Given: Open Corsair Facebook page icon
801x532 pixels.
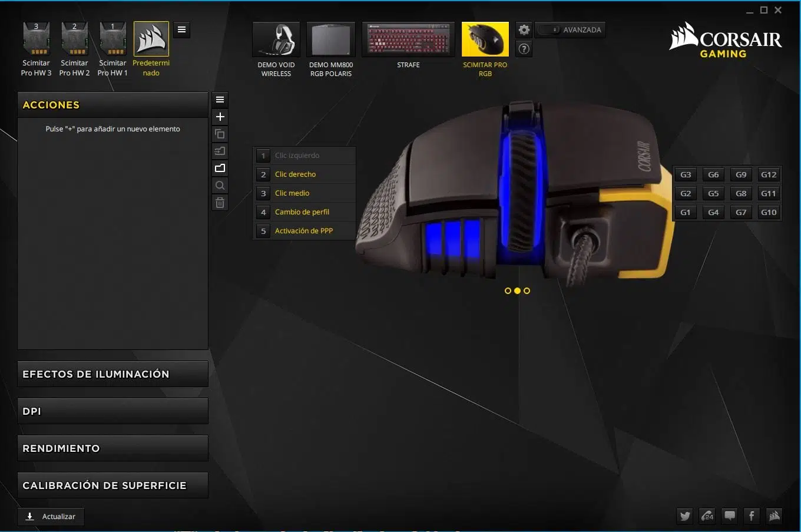Looking at the screenshot, I should pos(752,516).
